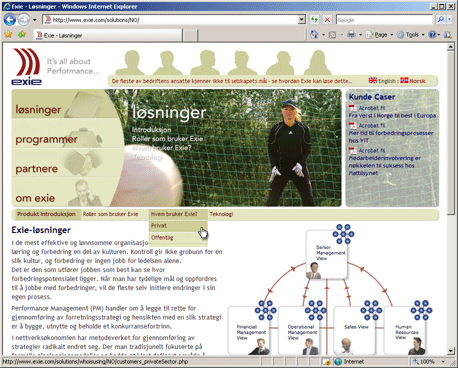Image resolution: width=458 pixels, height=368 pixels.
Task: Click the Feeds toolbar icon
Action: pyautogui.click(x=332, y=35)
